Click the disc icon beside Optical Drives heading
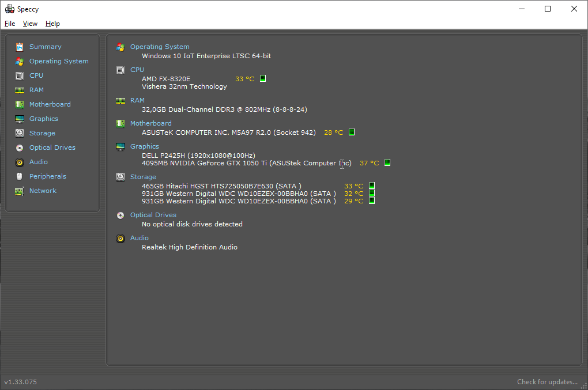588x390 pixels. point(120,215)
